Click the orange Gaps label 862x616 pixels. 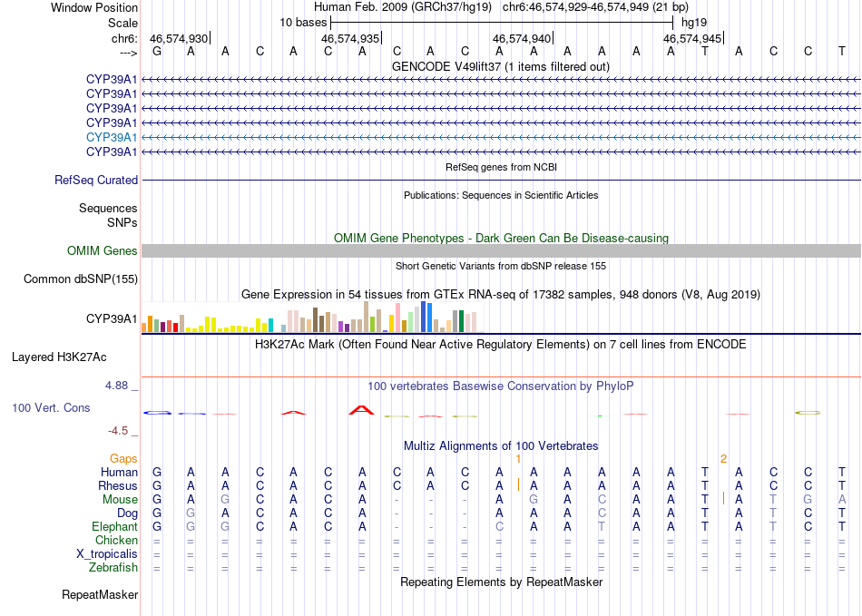123,459
